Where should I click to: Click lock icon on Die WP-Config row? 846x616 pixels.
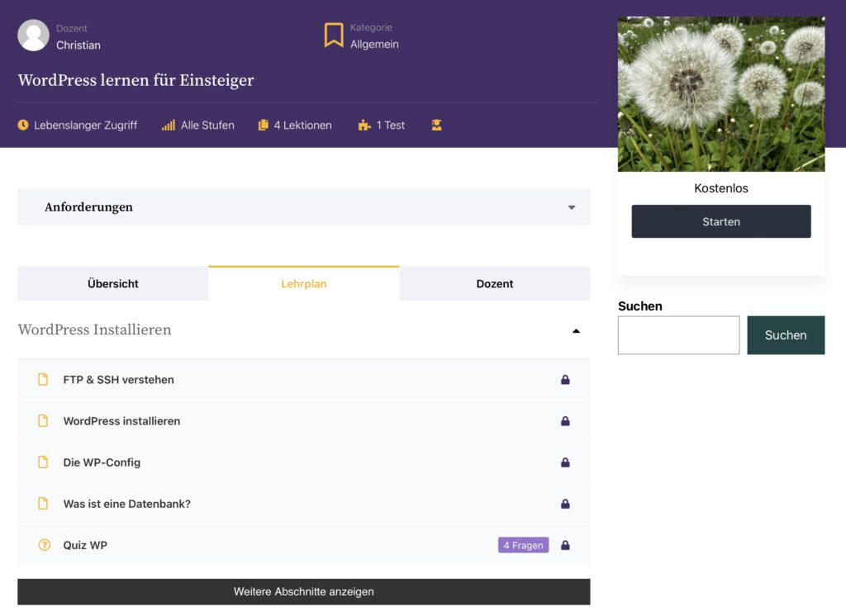click(565, 462)
